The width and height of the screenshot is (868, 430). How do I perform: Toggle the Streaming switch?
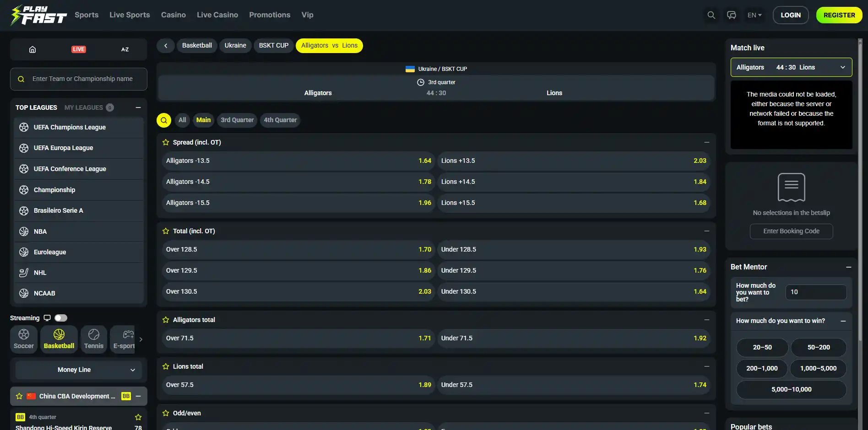pos(61,318)
